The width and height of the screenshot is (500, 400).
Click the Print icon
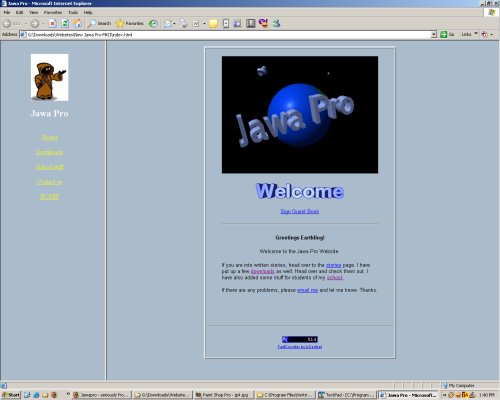click(183, 23)
